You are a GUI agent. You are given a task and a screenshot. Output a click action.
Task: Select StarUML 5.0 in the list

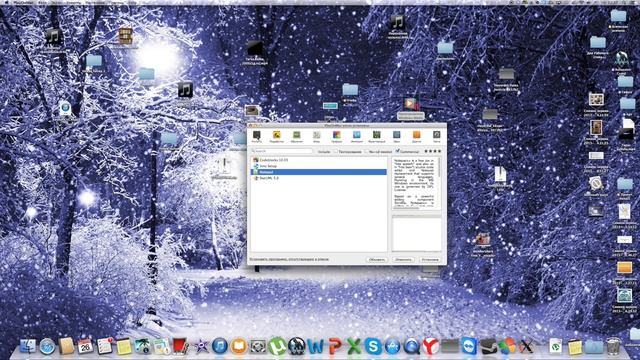318,178
